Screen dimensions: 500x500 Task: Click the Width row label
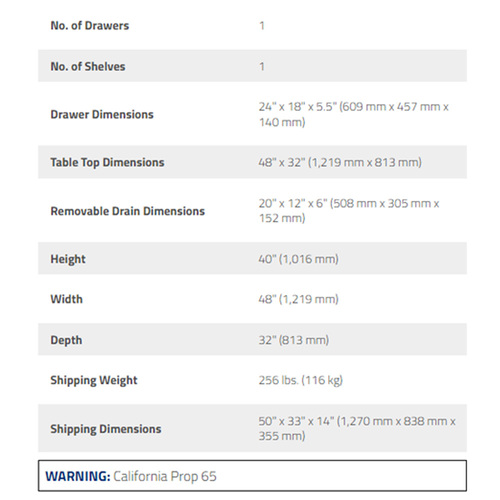(x=66, y=299)
